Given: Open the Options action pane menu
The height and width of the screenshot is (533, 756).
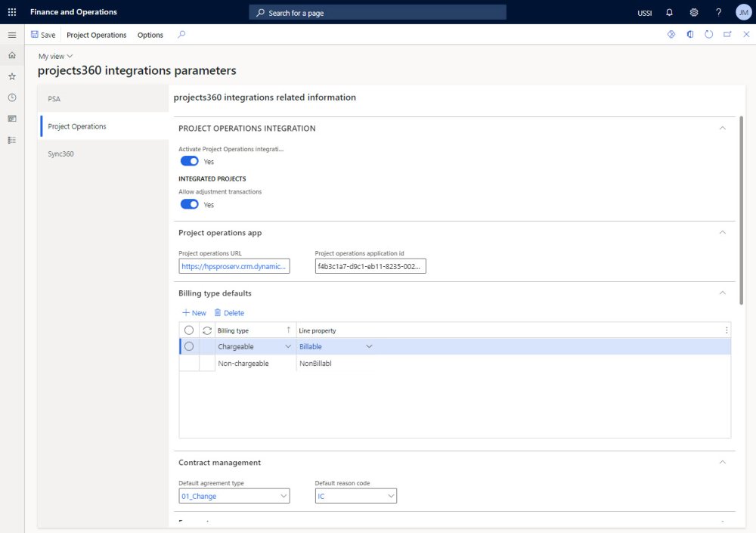Looking at the screenshot, I should pyautogui.click(x=150, y=35).
